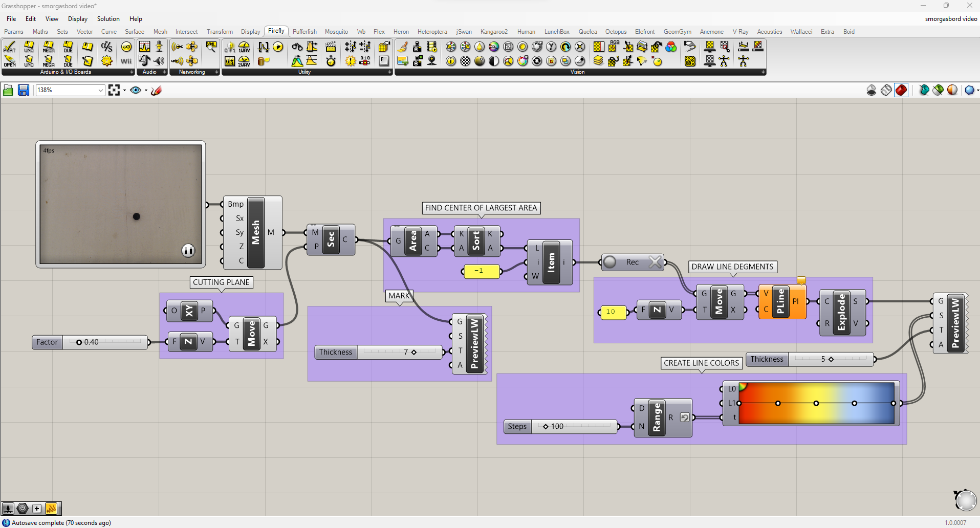Image resolution: width=980 pixels, height=528 pixels.
Task: Select the skeleton tracker icon
Action: [724, 61]
